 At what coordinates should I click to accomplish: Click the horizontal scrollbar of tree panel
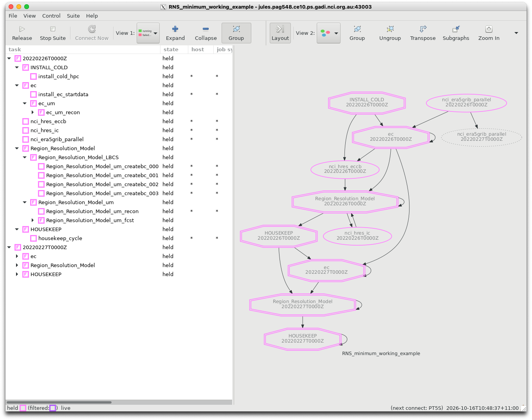click(x=59, y=402)
